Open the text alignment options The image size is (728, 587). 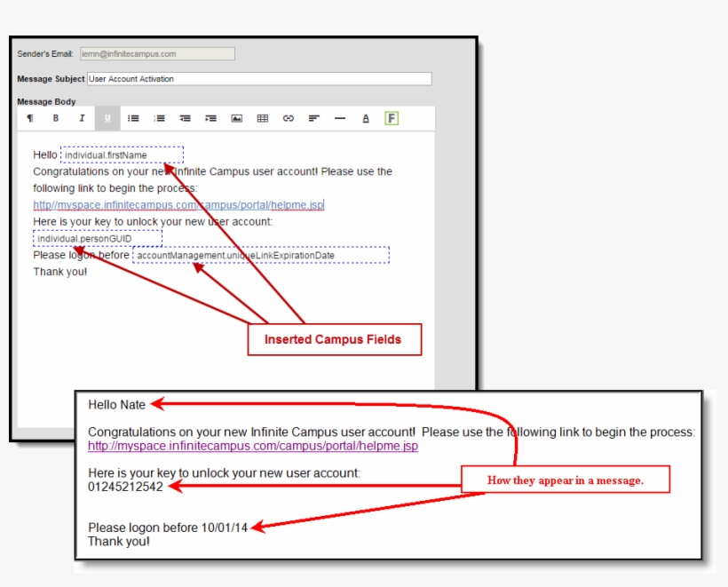[x=314, y=118]
